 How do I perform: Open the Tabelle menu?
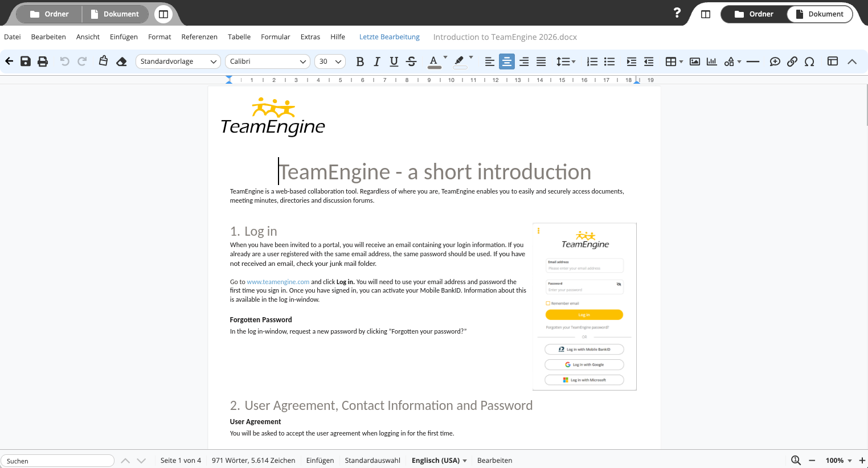239,37
